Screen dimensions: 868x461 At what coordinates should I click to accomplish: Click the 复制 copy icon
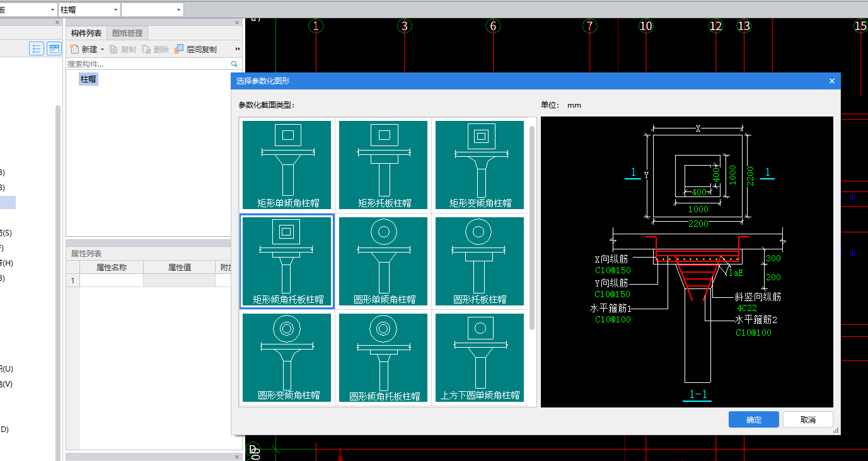pos(114,49)
